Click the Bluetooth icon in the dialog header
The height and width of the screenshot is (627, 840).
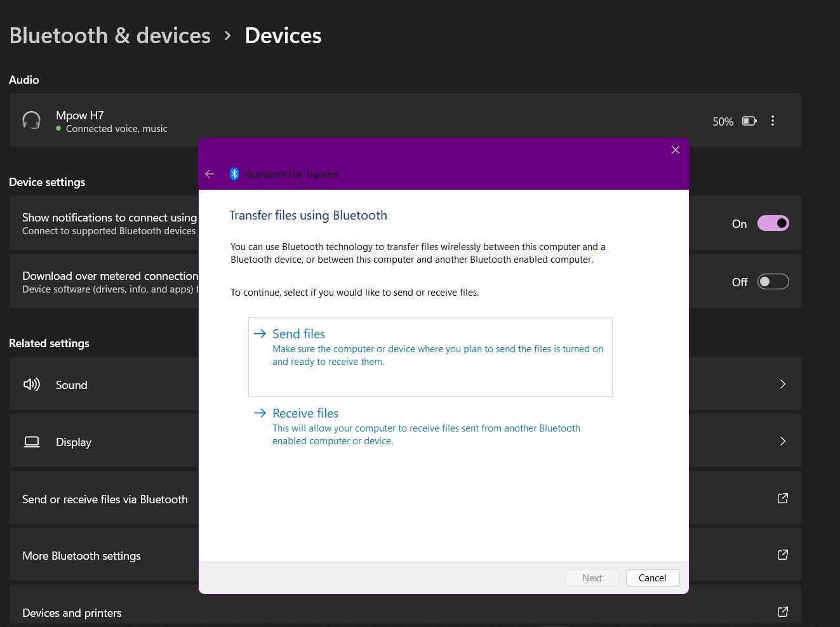[234, 173]
